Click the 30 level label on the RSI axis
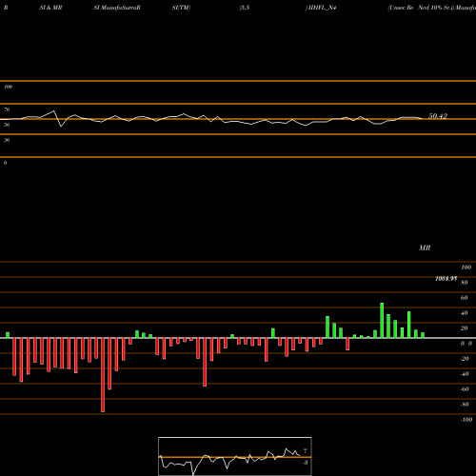476x476 pixels. click(x=7, y=140)
